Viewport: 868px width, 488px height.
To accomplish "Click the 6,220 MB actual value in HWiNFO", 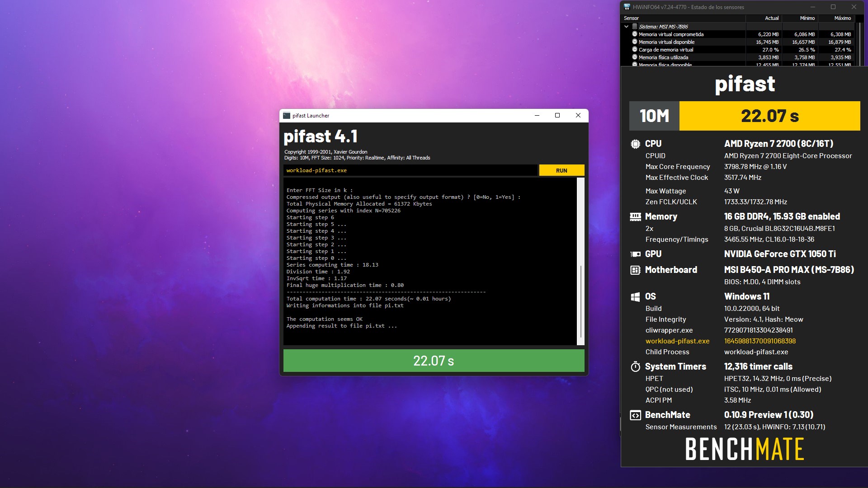I will pyautogui.click(x=768, y=34).
